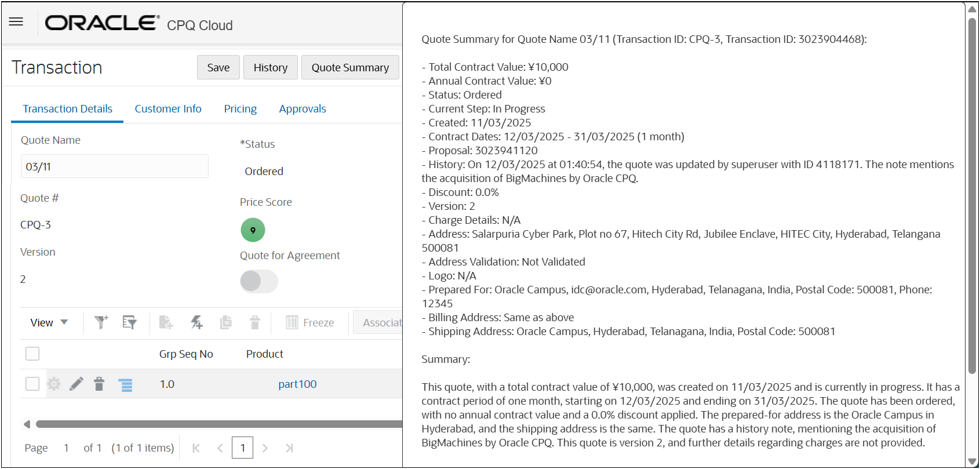Open the part100 product link
980x469 pixels.
(x=297, y=384)
